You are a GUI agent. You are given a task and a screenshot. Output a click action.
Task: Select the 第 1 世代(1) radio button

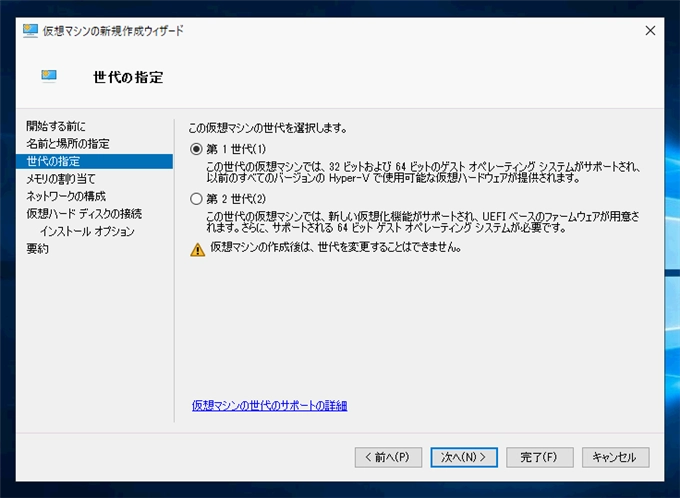pyautogui.click(x=196, y=149)
